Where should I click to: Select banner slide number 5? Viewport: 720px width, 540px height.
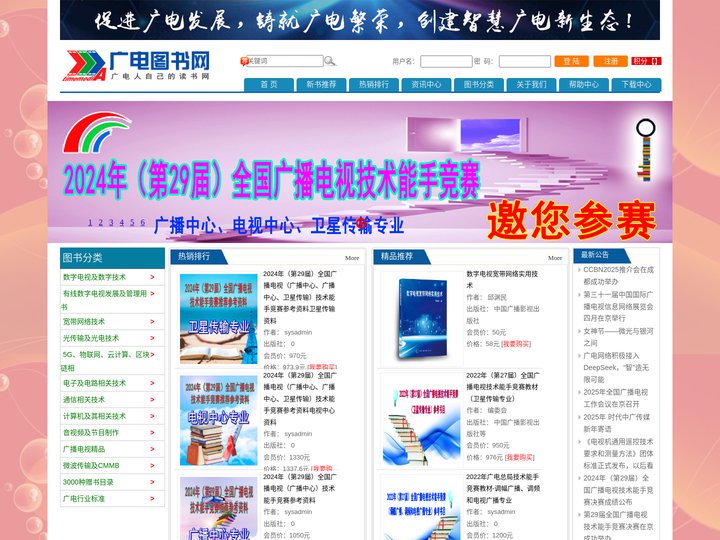coord(132,222)
